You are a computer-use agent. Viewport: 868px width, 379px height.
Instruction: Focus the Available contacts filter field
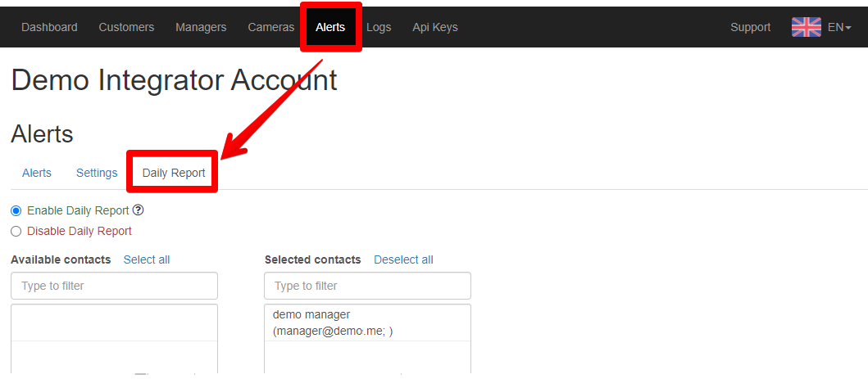(x=114, y=286)
